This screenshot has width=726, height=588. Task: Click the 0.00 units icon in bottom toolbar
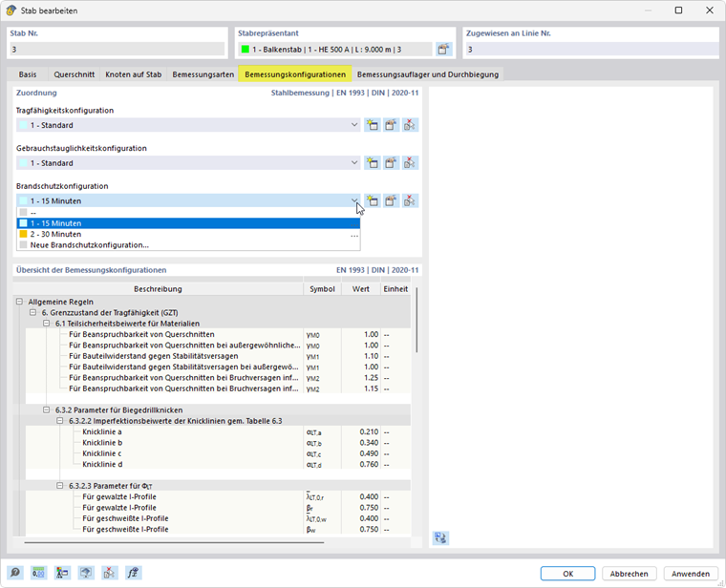coord(39,573)
